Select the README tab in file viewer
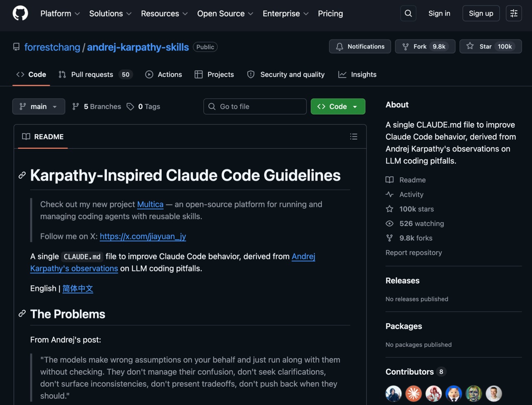Screen dimensions: 532x405 [43, 137]
